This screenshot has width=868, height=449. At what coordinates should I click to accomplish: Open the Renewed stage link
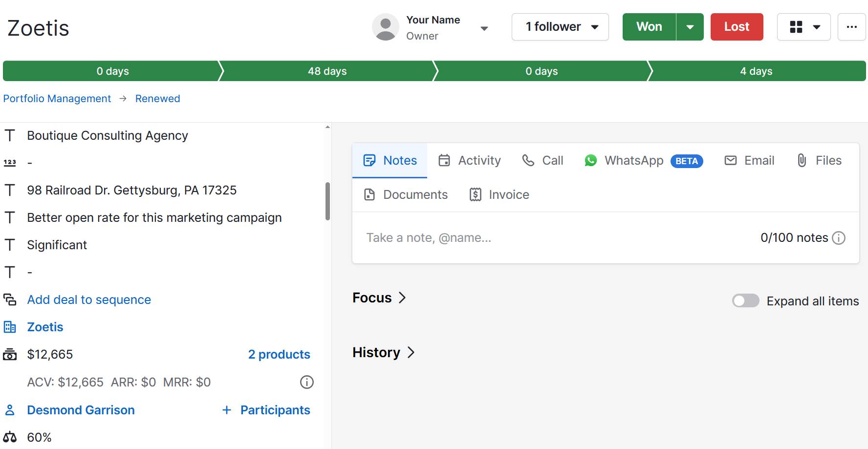tap(157, 98)
